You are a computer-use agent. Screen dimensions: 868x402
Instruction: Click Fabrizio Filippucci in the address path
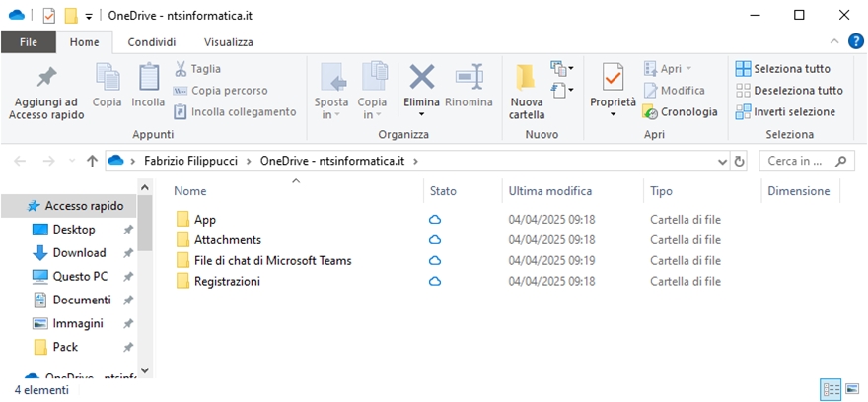190,161
